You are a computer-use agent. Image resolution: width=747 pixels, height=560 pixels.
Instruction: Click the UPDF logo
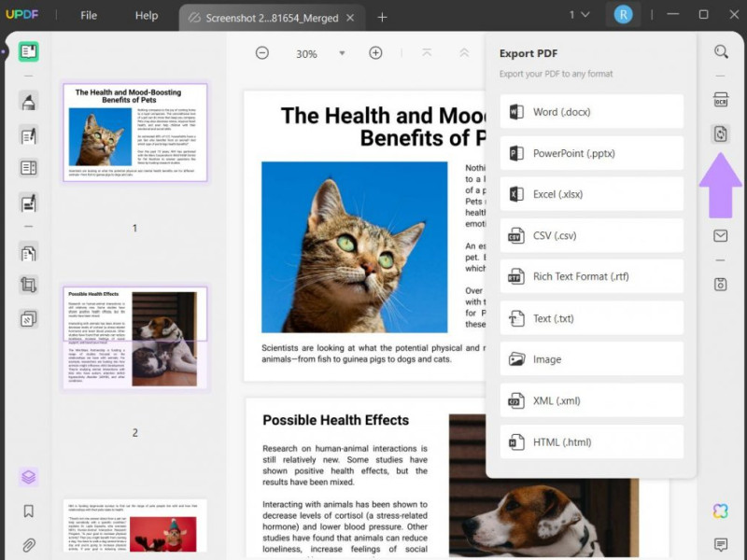(x=21, y=15)
